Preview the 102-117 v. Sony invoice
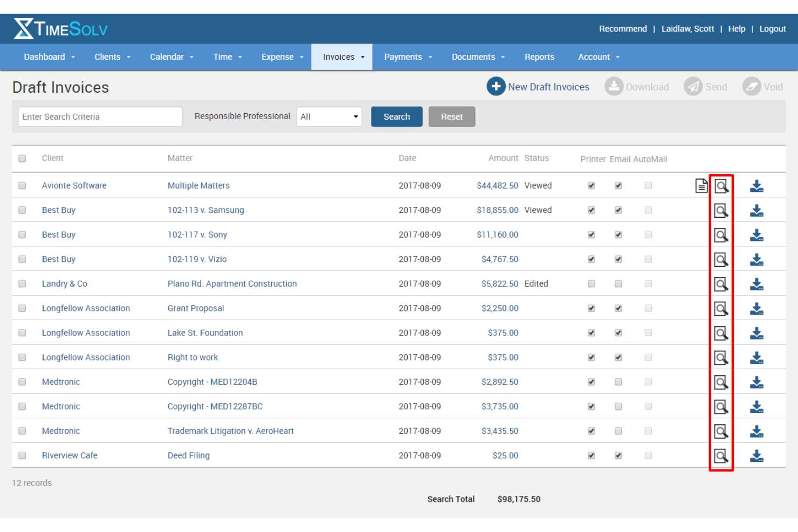The height and width of the screenshot is (532, 798). click(x=721, y=235)
